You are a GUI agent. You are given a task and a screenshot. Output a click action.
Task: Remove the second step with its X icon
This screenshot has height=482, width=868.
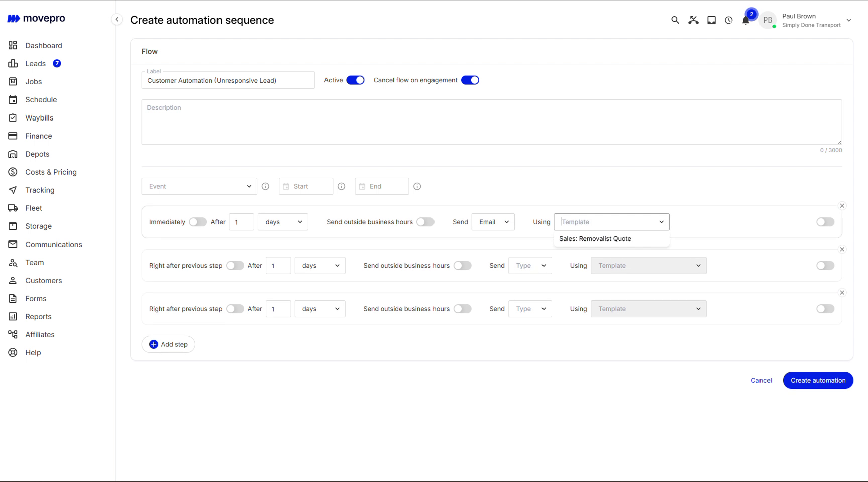842,250
